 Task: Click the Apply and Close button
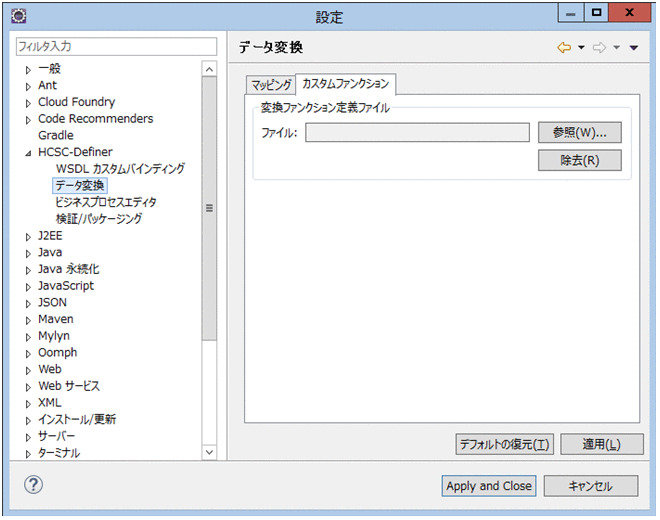pyautogui.click(x=489, y=486)
